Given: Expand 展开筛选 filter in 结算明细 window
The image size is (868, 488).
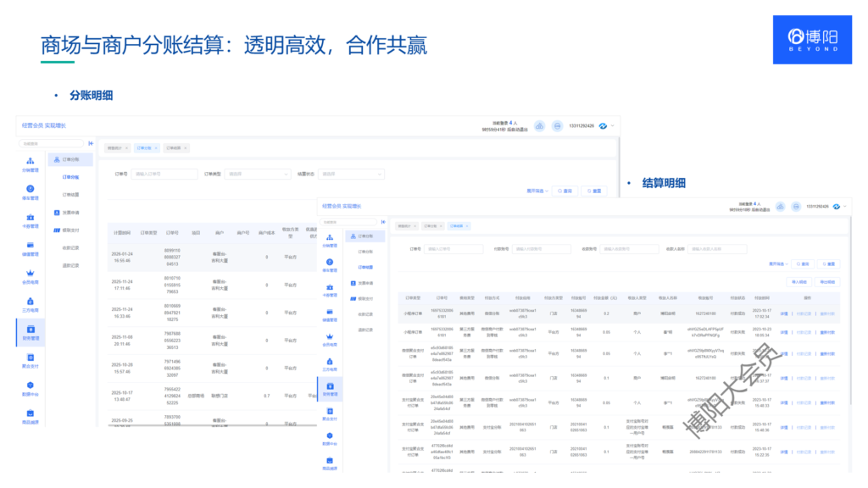Looking at the screenshot, I should [778, 264].
